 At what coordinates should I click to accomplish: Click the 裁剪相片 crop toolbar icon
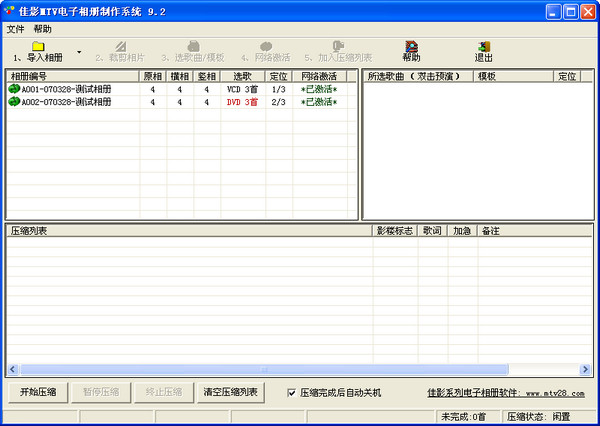tap(121, 46)
